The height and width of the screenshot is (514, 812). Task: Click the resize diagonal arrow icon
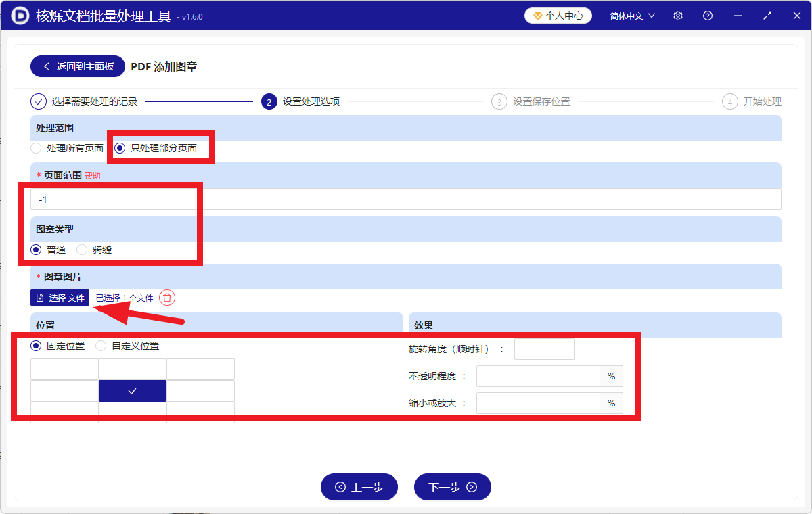(767, 15)
